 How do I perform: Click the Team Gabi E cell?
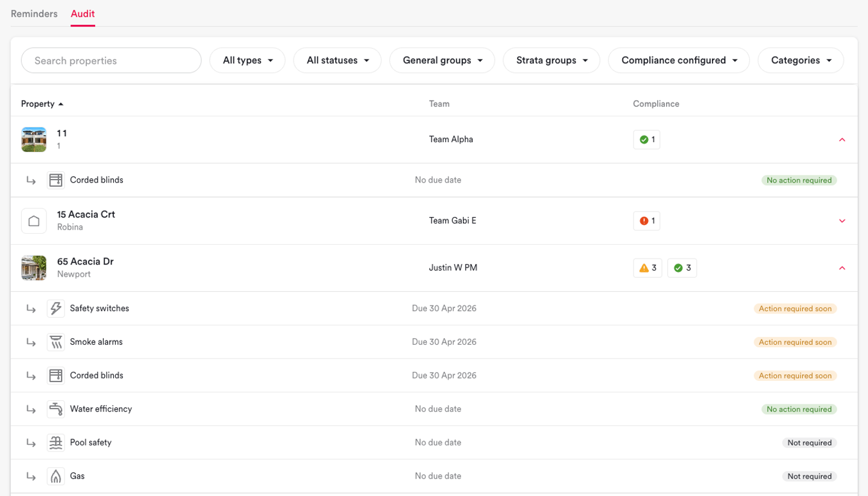[x=453, y=221]
